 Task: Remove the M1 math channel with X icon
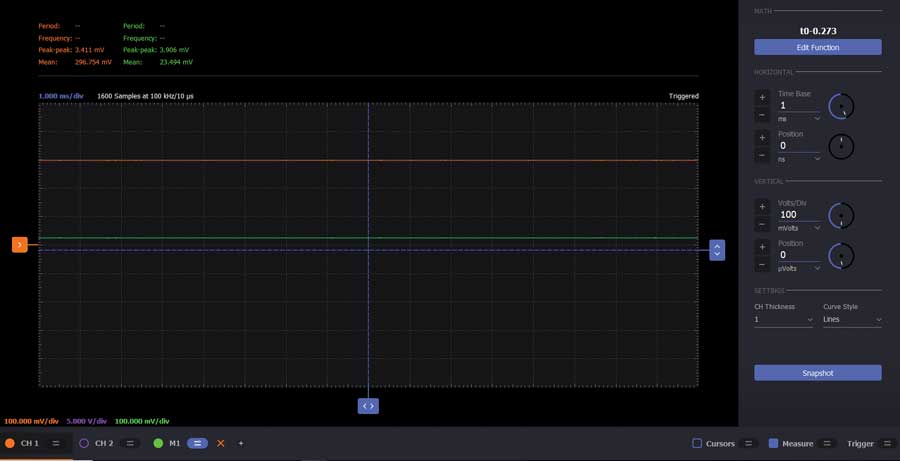[x=221, y=443]
